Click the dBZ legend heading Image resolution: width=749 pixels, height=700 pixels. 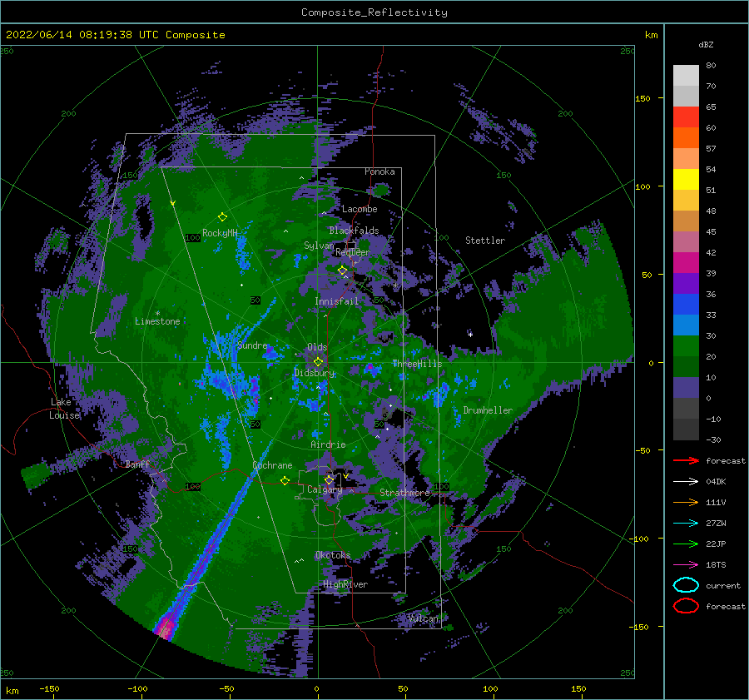(706, 44)
